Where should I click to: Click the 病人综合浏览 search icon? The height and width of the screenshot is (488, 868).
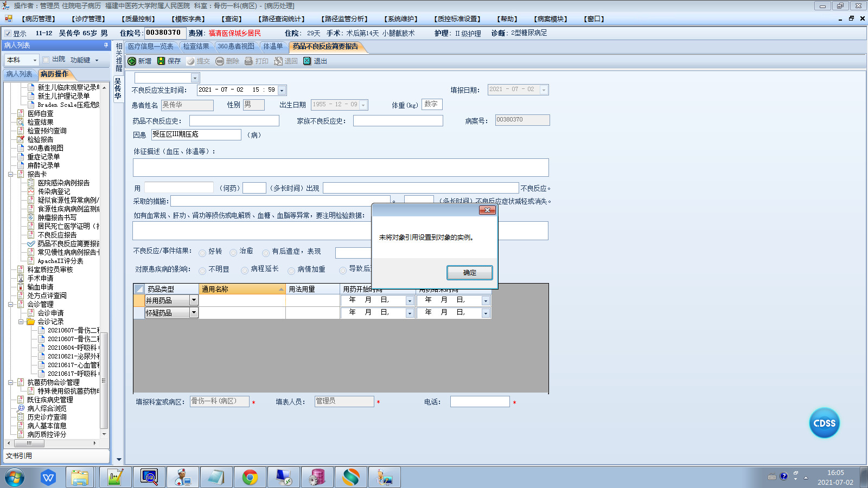tap(21, 408)
